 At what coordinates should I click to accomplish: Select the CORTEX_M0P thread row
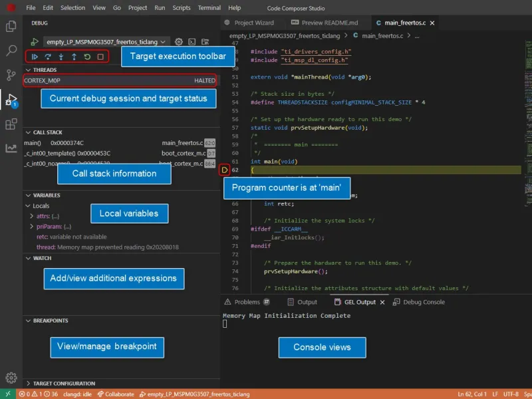coord(120,80)
